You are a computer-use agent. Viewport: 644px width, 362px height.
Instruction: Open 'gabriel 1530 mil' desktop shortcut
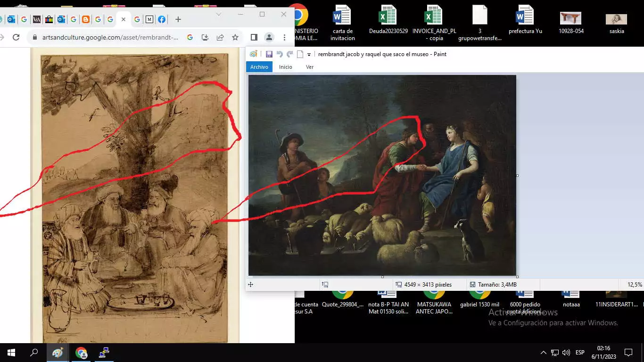[x=479, y=299]
